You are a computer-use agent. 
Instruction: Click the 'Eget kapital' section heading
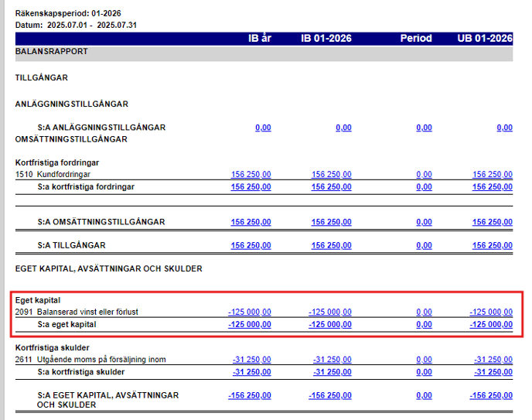click(x=38, y=300)
